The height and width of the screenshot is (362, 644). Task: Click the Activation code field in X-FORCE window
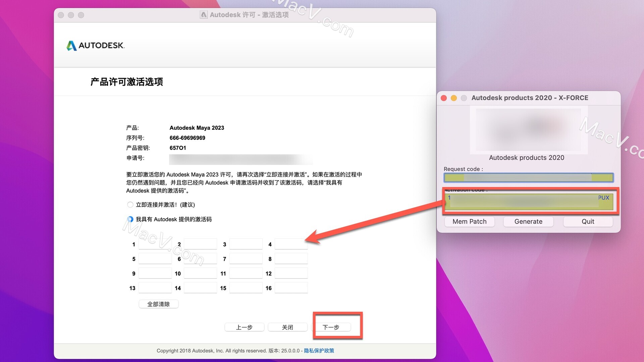[x=529, y=202]
